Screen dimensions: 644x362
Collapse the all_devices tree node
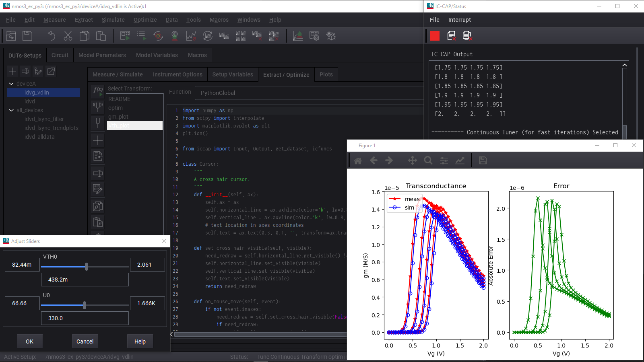coord(11,110)
